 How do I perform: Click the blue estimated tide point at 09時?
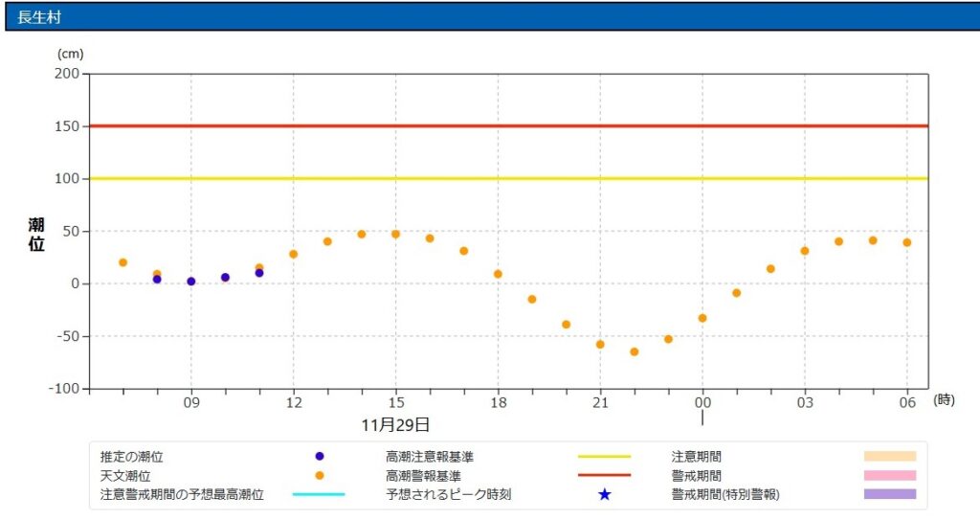click(x=191, y=282)
